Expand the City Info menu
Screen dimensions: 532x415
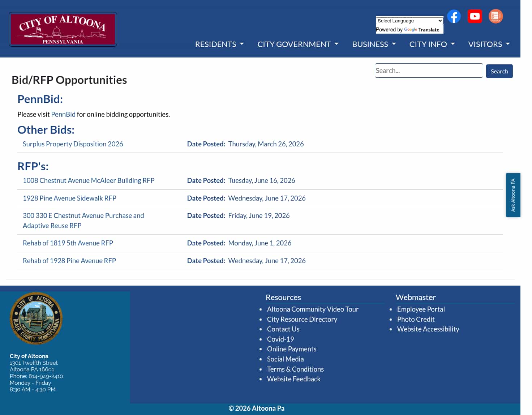pos(432,44)
